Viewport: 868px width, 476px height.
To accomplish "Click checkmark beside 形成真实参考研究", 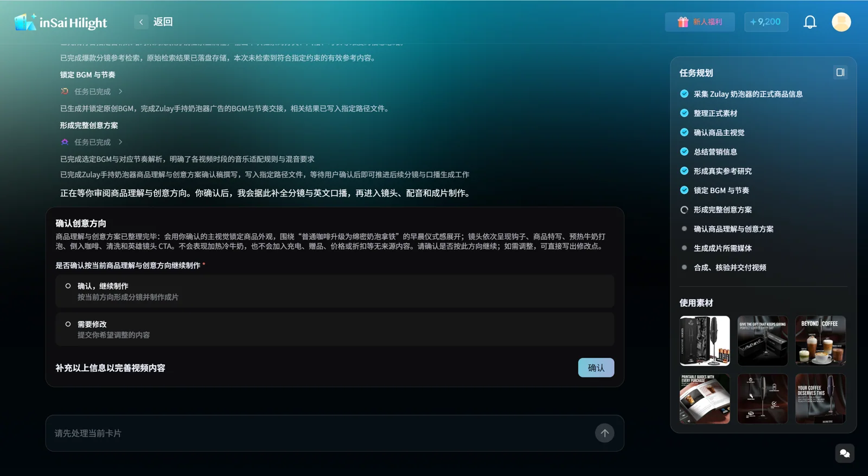I will pos(684,171).
